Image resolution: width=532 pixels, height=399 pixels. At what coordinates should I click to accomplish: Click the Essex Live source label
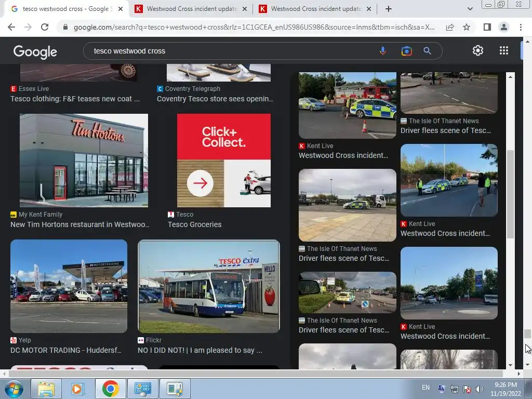pos(34,88)
